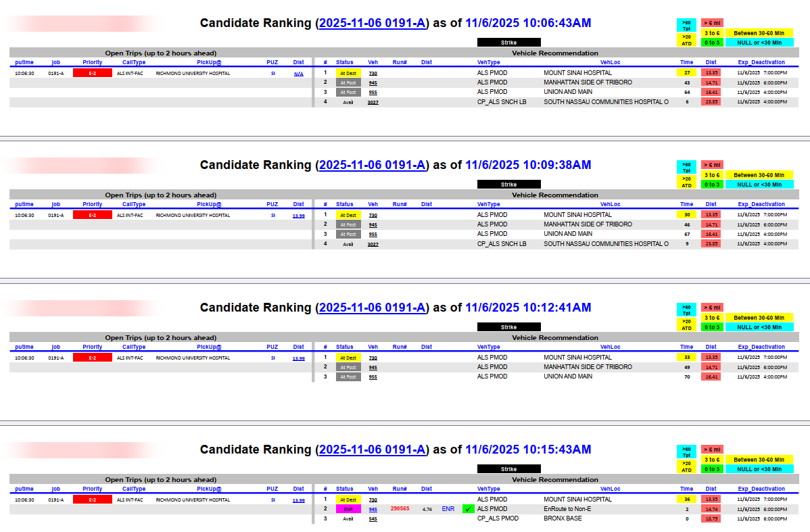Click the '>20 ATD' yellow legend in 10:06:43AM report
The height and width of the screenshot is (532, 810).
(x=686, y=40)
